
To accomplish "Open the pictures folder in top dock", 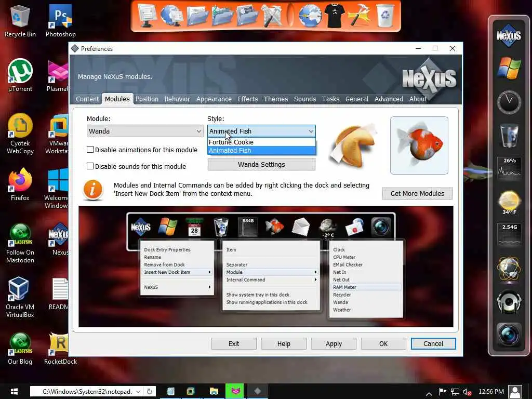I will point(247,15).
